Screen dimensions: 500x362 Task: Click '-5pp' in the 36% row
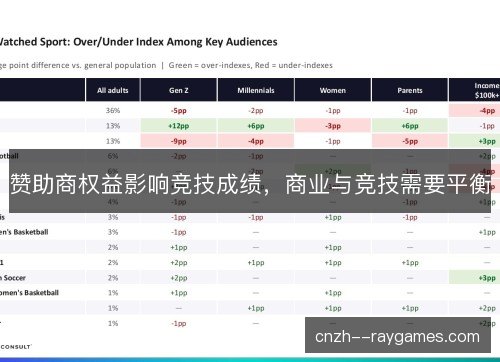(179, 111)
